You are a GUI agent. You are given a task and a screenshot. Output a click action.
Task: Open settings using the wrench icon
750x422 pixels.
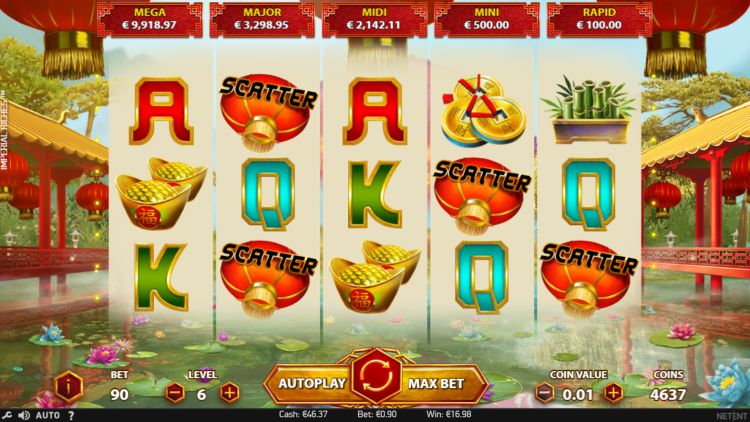pyautogui.click(x=7, y=415)
